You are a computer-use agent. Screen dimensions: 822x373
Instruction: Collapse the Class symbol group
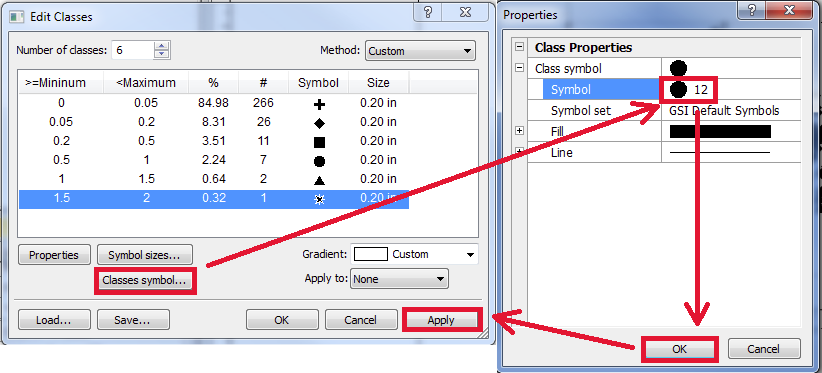pos(519,68)
